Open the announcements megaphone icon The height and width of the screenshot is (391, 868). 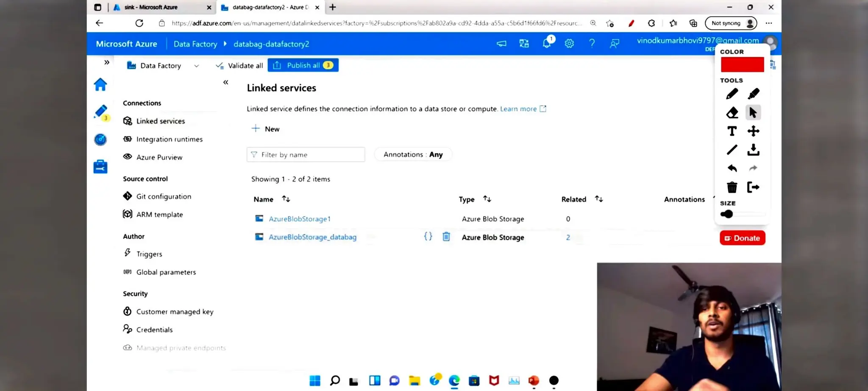click(501, 43)
